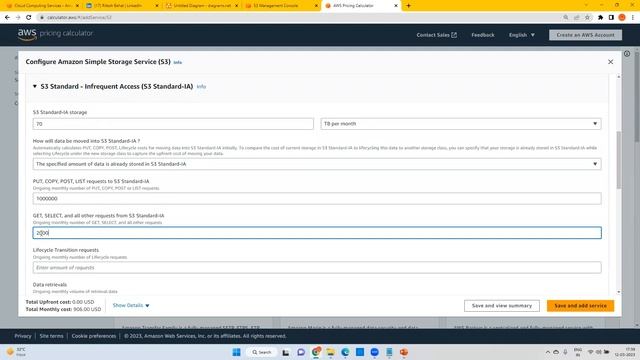Open Site terms footer link
This screenshot has width=640, height=360.
pos(51,336)
